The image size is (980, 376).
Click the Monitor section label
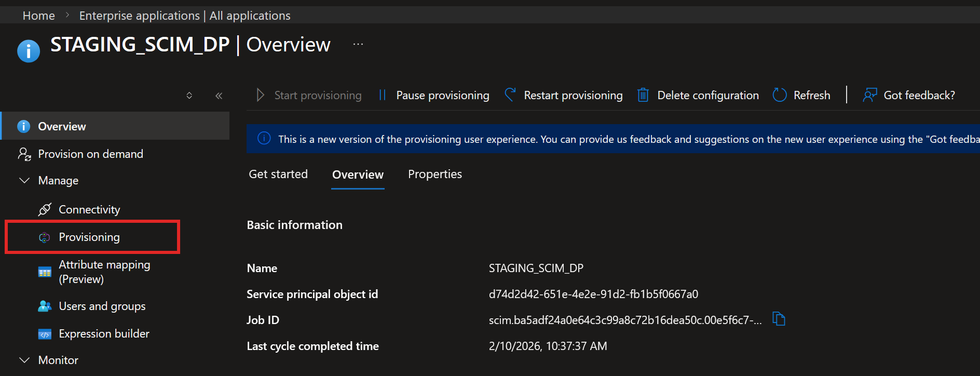[x=58, y=360]
